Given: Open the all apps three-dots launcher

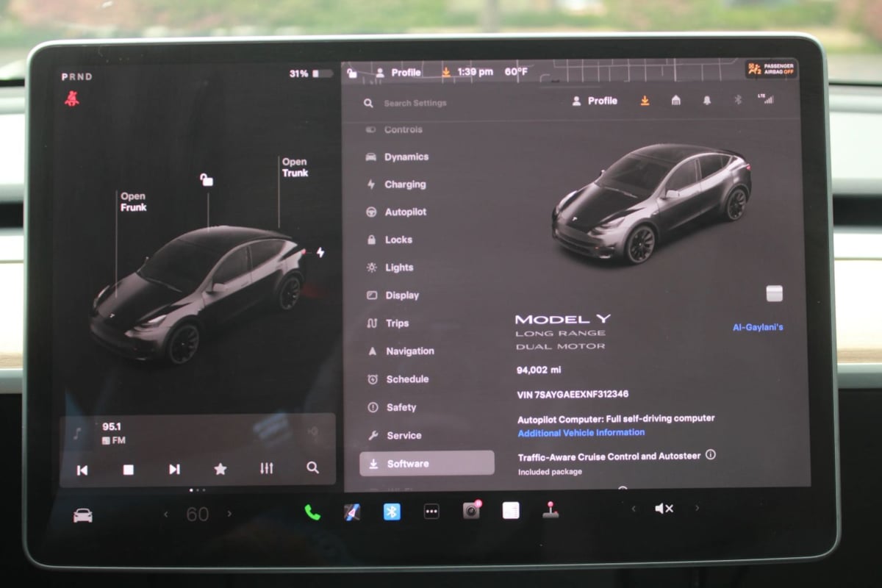Looking at the screenshot, I should [431, 512].
